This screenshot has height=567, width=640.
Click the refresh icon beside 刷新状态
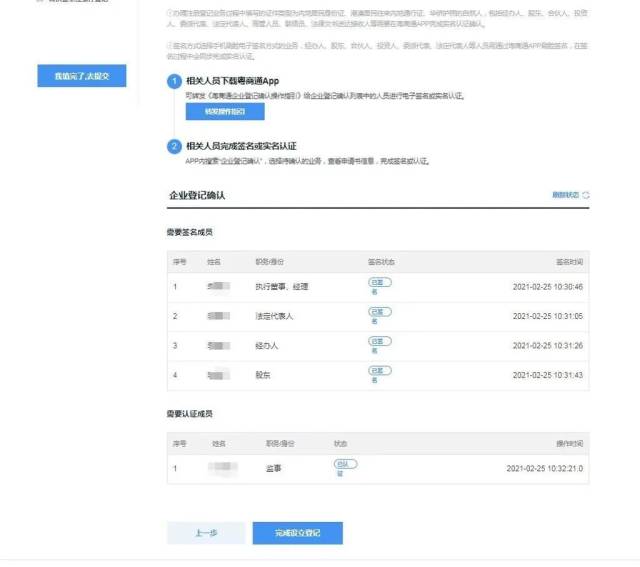[x=586, y=195]
